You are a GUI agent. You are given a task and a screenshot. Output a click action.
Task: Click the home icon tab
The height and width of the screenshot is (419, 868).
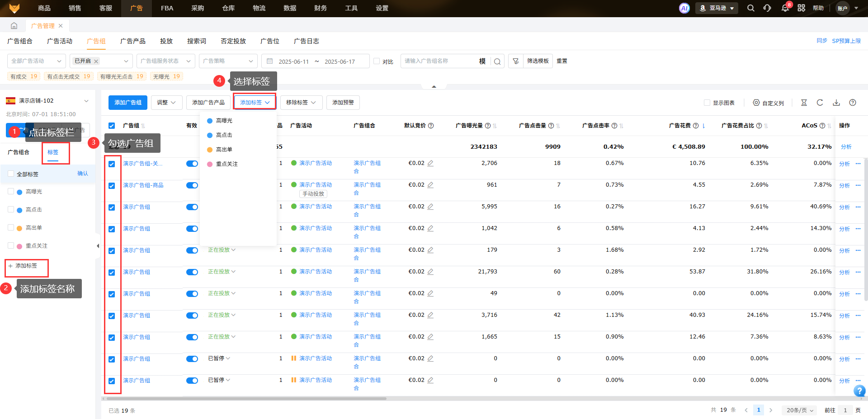[14, 26]
